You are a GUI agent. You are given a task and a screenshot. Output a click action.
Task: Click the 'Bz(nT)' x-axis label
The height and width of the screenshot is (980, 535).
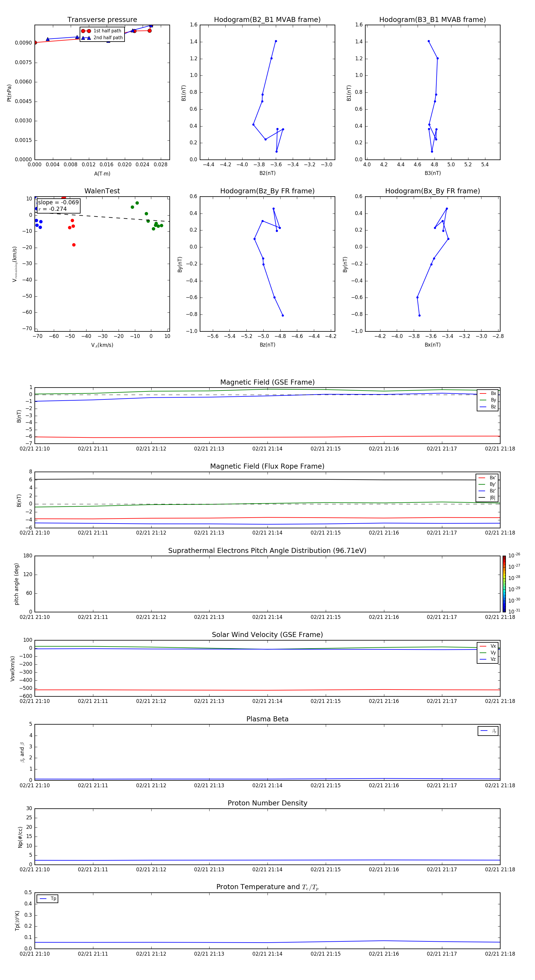click(267, 345)
